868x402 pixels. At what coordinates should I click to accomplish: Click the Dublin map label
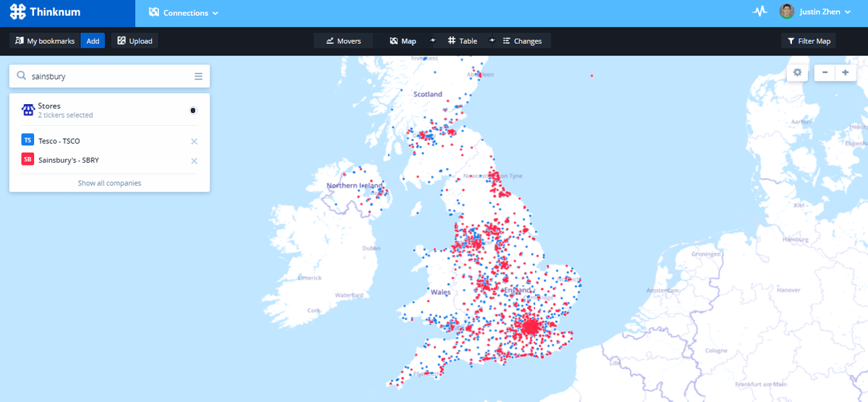click(371, 247)
